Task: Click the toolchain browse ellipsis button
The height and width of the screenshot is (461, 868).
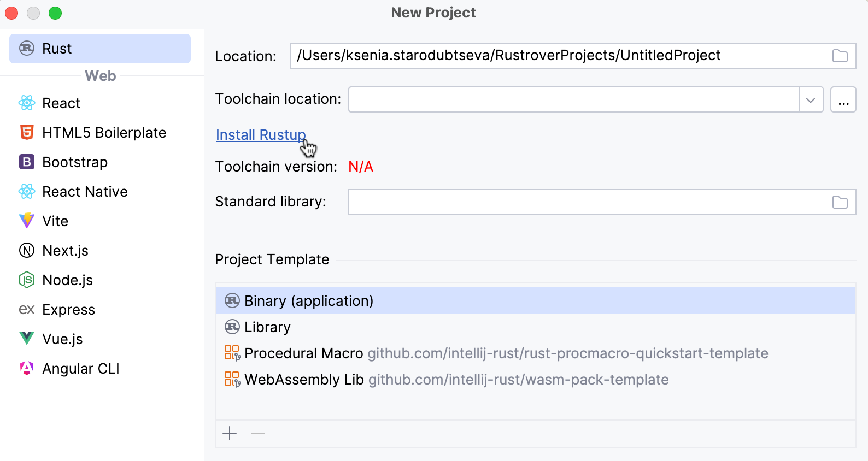Action: (x=843, y=100)
